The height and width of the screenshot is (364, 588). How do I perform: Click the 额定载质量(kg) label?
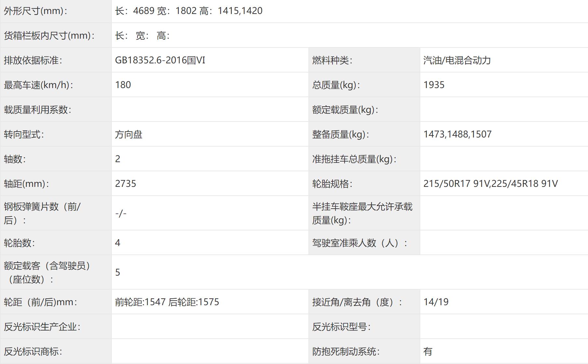(346, 110)
